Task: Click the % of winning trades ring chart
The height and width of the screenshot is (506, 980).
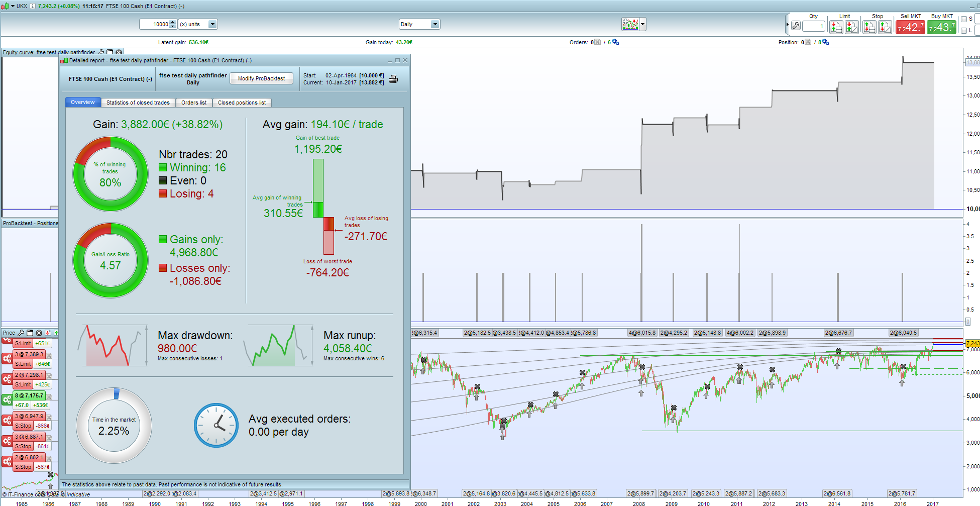Action: coord(111,174)
